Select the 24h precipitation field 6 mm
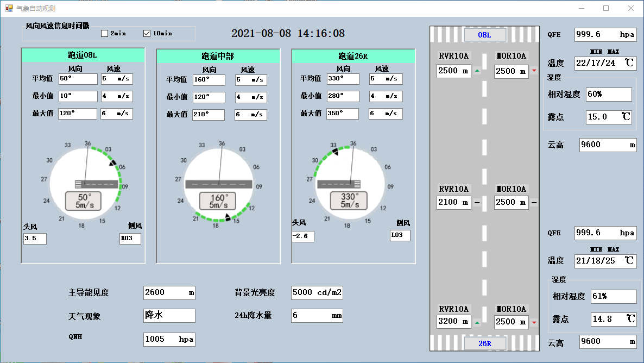 [x=317, y=316]
